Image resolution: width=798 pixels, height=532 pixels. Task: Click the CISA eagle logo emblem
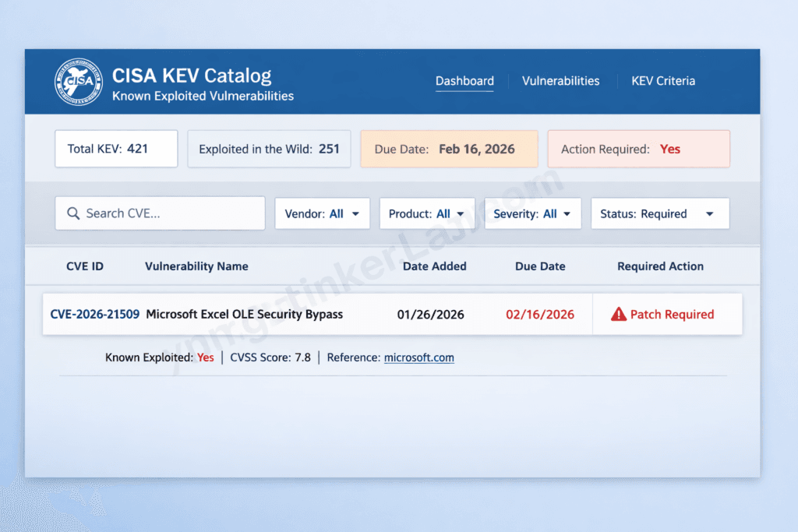tap(77, 81)
